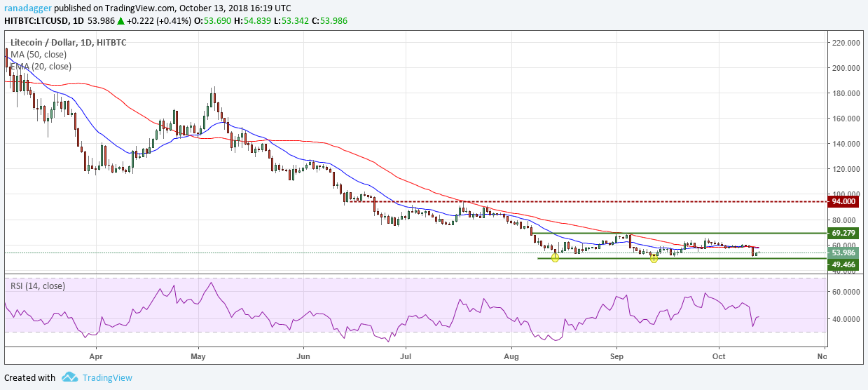Click the 180.000 price axis label
This screenshot has width=868, height=390.
tap(846, 93)
